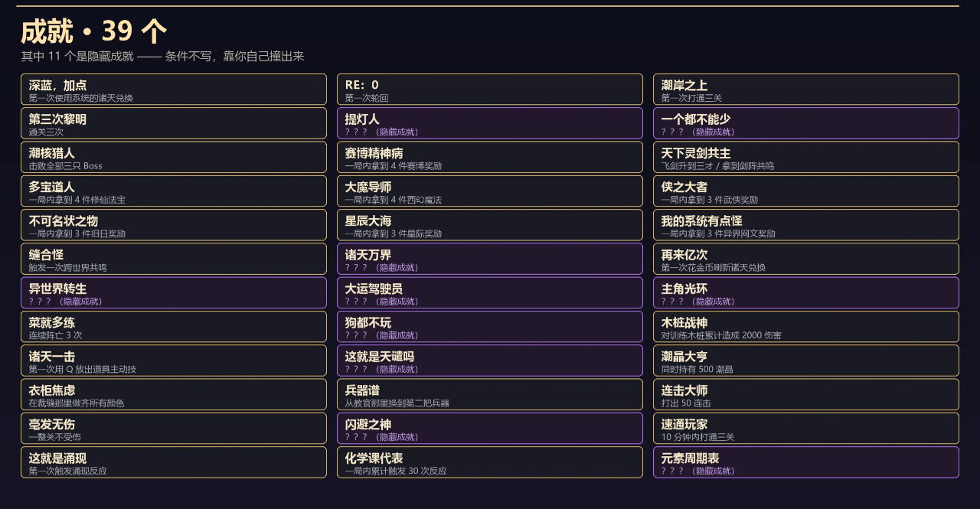Select the 速通玩家 achievement card
Image resolution: width=980 pixels, height=509 pixels.
point(806,429)
